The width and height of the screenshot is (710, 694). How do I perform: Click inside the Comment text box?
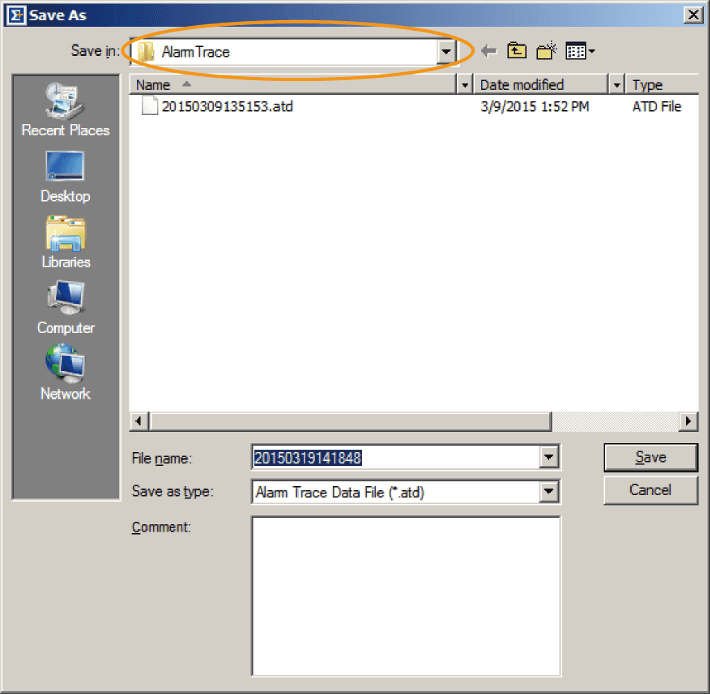405,596
